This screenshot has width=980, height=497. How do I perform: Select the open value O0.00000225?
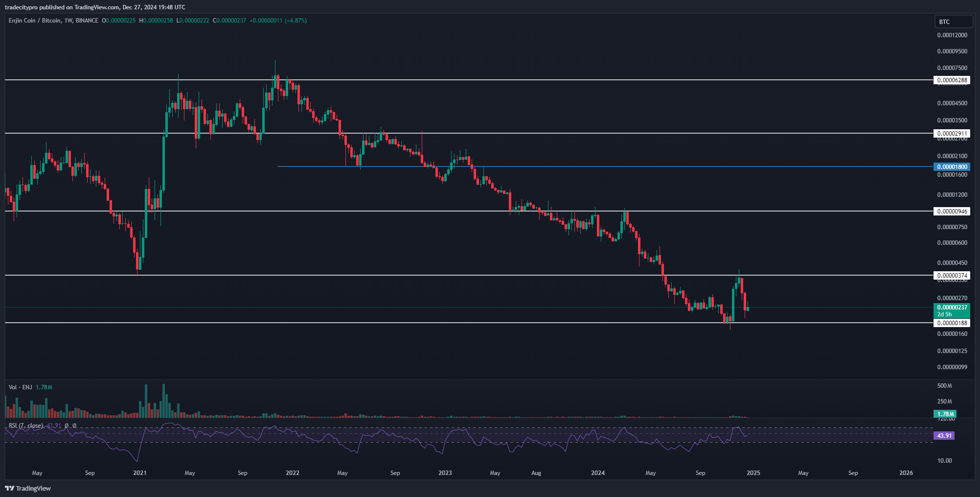click(x=119, y=21)
